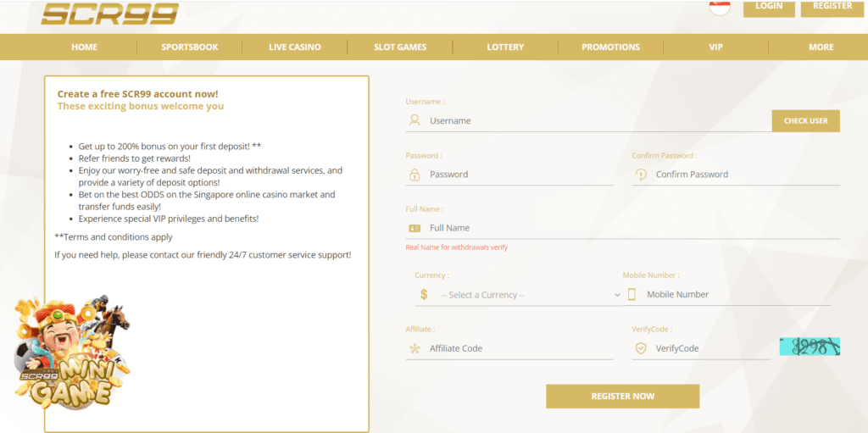Click the 'Username :' field label
This screenshot has width=868, height=433.
pos(426,102)
